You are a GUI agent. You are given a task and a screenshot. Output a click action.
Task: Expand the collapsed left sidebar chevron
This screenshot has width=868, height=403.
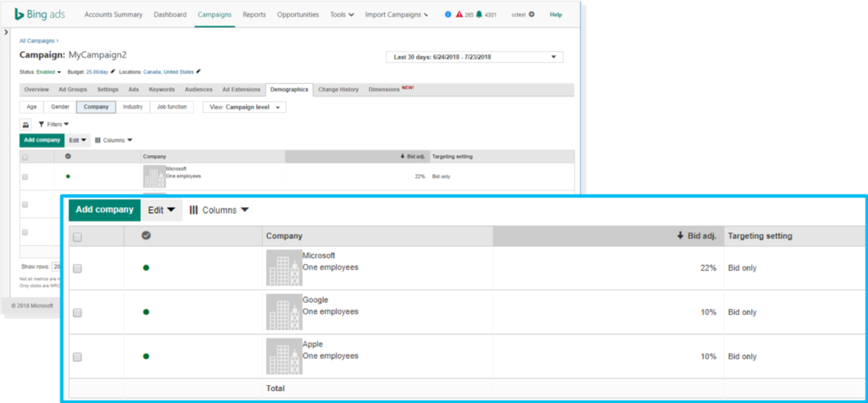coord(6,32)
